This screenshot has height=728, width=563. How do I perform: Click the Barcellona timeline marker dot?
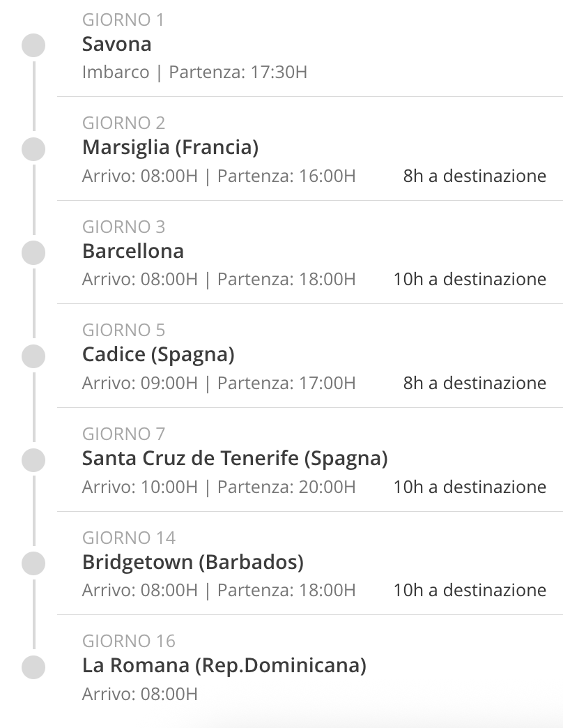(x=33, y=252)
